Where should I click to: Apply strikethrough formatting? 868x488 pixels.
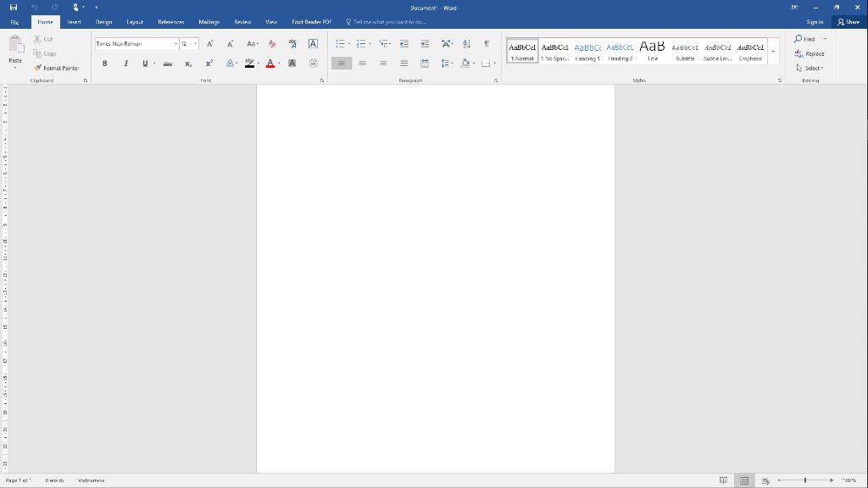coord(167,64)
